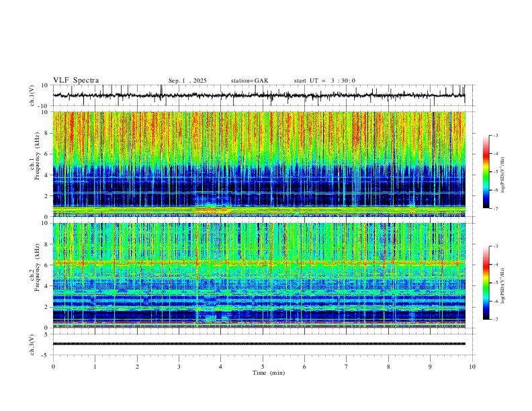532x411 pixels.
Task: Click the 'start UT = 3:30:0' label
Action: pos(324,81)
